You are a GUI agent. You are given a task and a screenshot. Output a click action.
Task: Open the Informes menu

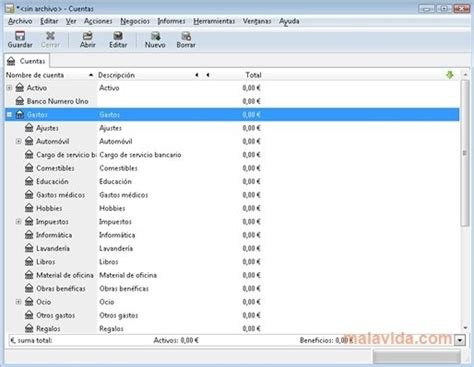[x=171, y=21]
